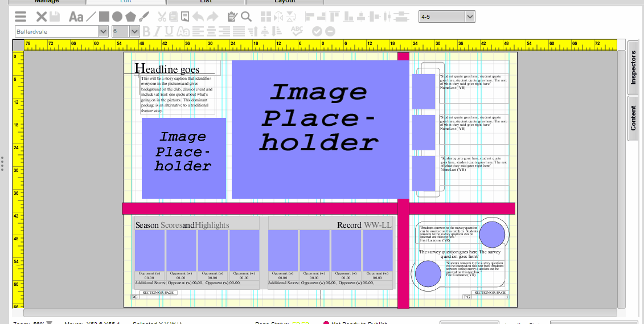644x324 pixels.
Task: Click the redo arrow icon
Action: tap(212, 17)
